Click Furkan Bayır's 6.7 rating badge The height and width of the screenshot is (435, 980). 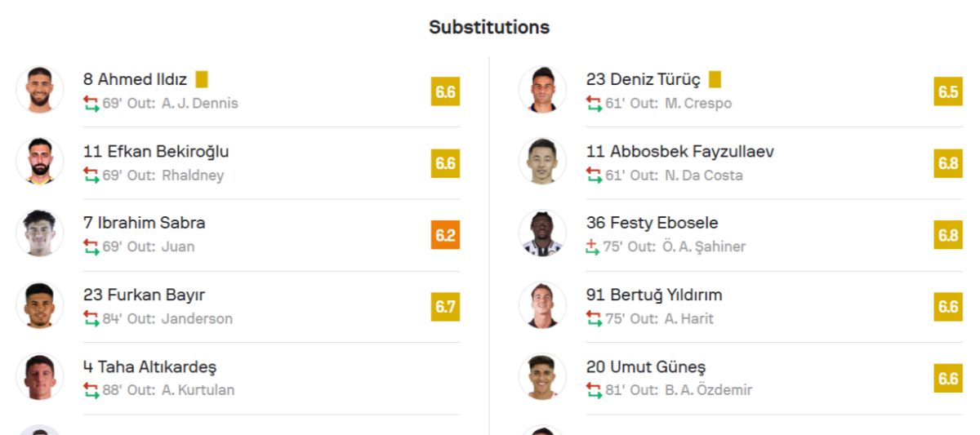[x=445, y=307]
